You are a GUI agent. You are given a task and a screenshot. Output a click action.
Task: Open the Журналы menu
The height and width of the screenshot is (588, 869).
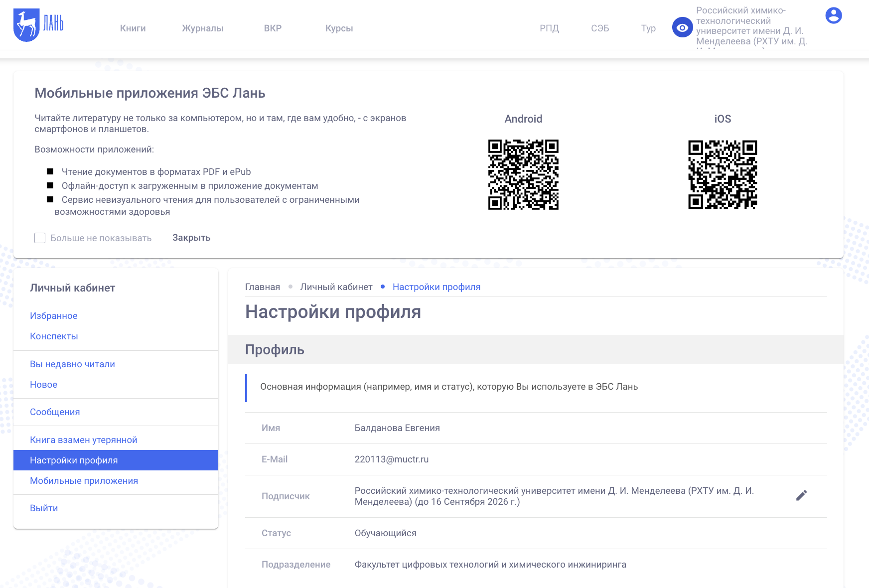(202, 28)
